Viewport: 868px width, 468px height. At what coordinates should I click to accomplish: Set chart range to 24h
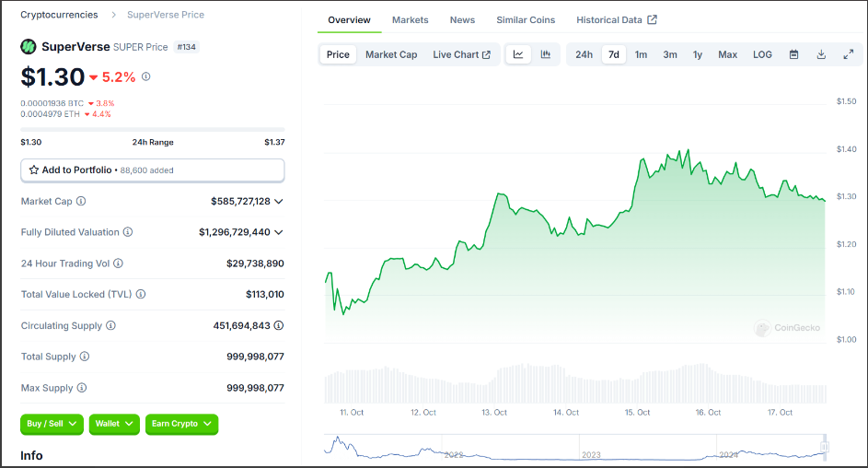[x=584, y=54]
